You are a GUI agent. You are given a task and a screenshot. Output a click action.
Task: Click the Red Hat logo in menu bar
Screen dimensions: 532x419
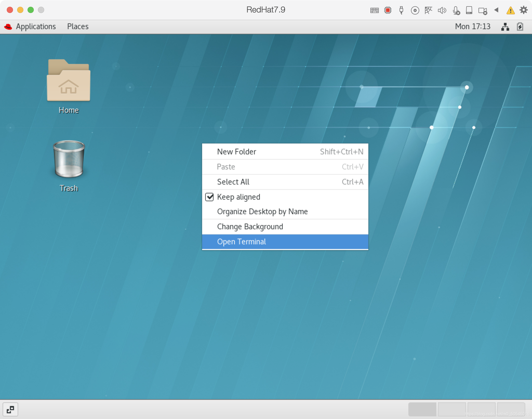coord(9,27)
